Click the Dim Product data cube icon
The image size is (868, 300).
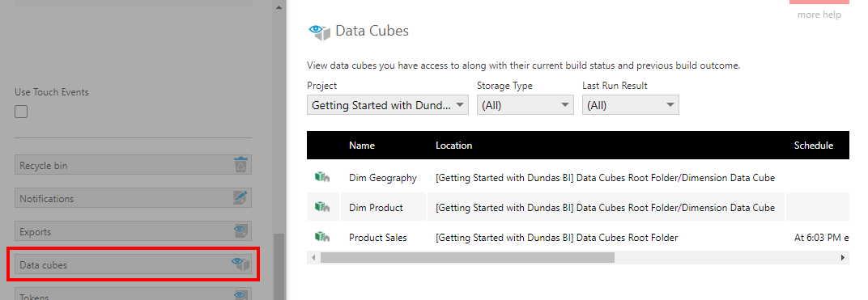coord(322,207)
